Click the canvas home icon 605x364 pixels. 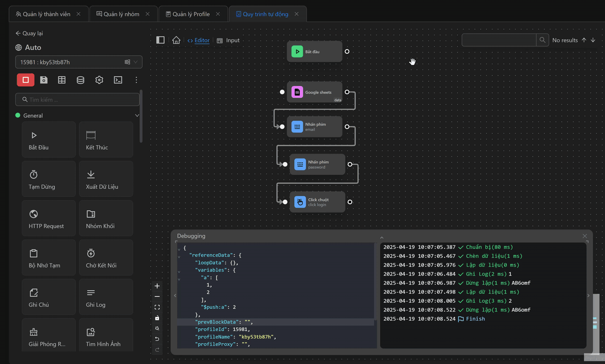click(x=176, y=40)
